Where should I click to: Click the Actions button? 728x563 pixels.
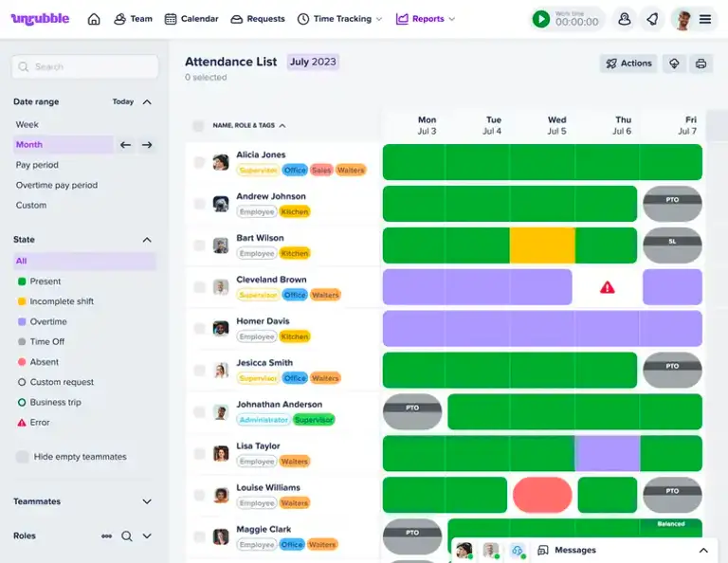pos(628,64)
